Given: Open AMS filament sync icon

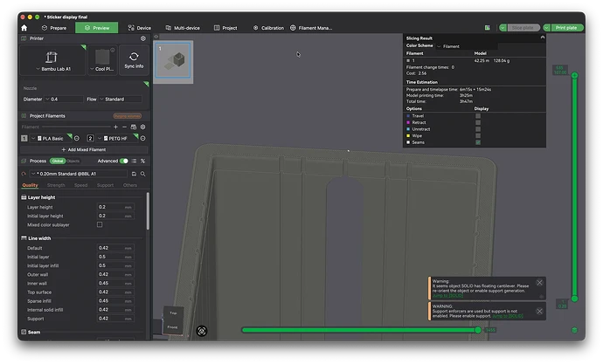Looking at the screenshot, I should click(x=134, y=127).
